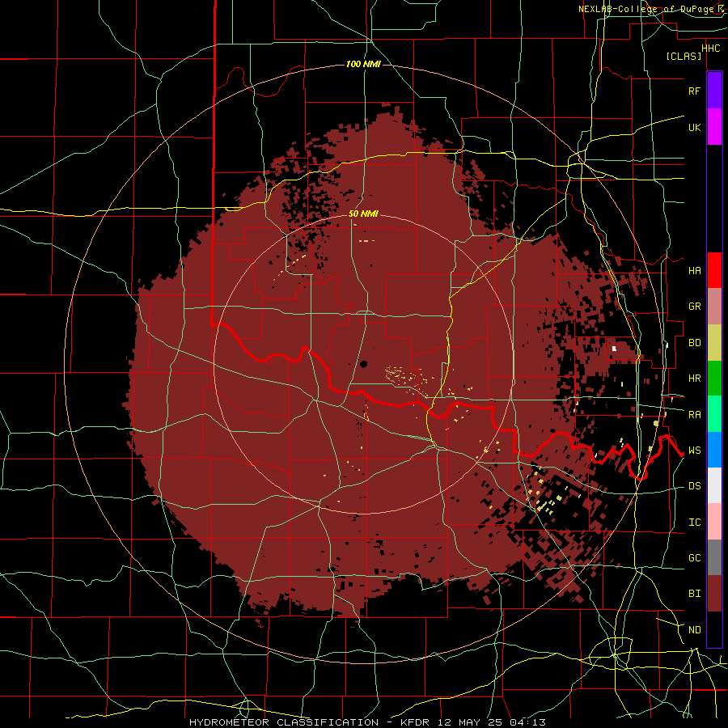
Task: Click the HHC product code label
Action: (710, 48)
